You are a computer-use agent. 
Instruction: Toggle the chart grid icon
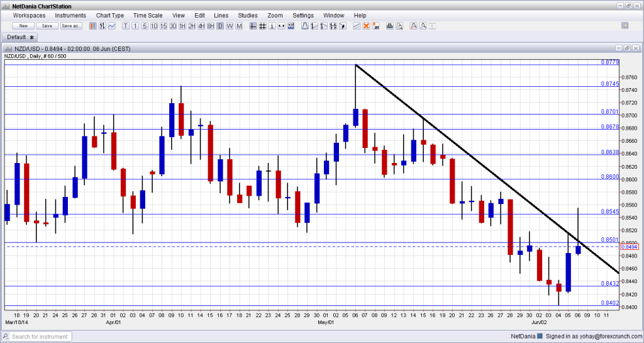tap(262, 26)
